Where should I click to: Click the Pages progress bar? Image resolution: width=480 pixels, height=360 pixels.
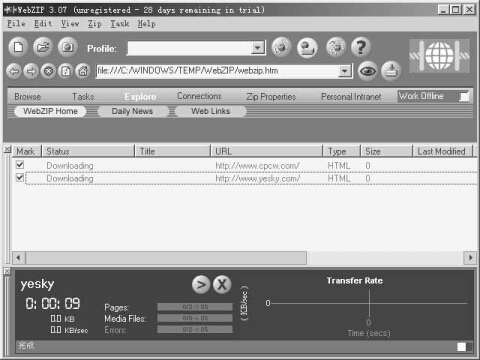(x=195, y=307)
